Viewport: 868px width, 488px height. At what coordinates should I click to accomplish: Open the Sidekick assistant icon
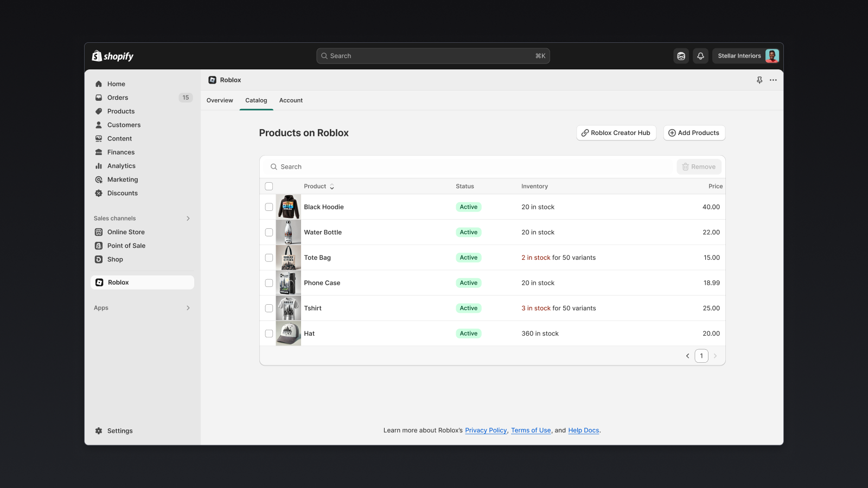click(681, 56)
